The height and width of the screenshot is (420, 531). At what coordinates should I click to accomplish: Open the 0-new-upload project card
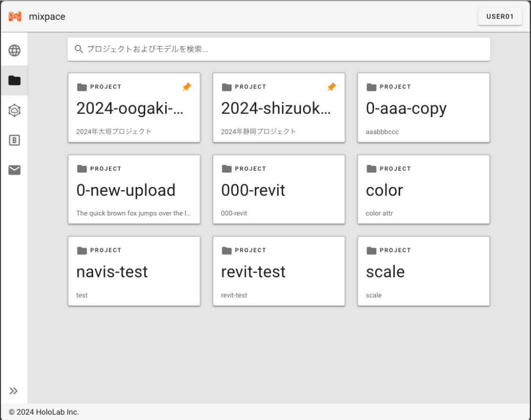134,190
